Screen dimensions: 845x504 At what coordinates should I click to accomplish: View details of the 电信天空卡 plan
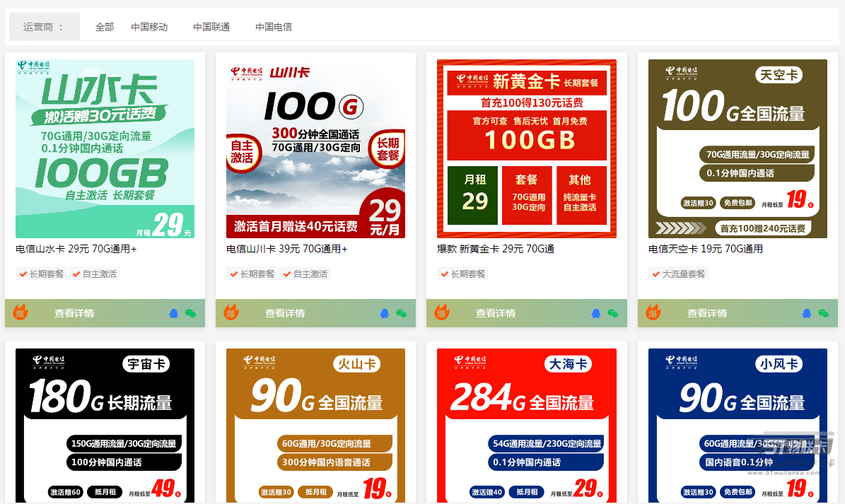[707, 313]
